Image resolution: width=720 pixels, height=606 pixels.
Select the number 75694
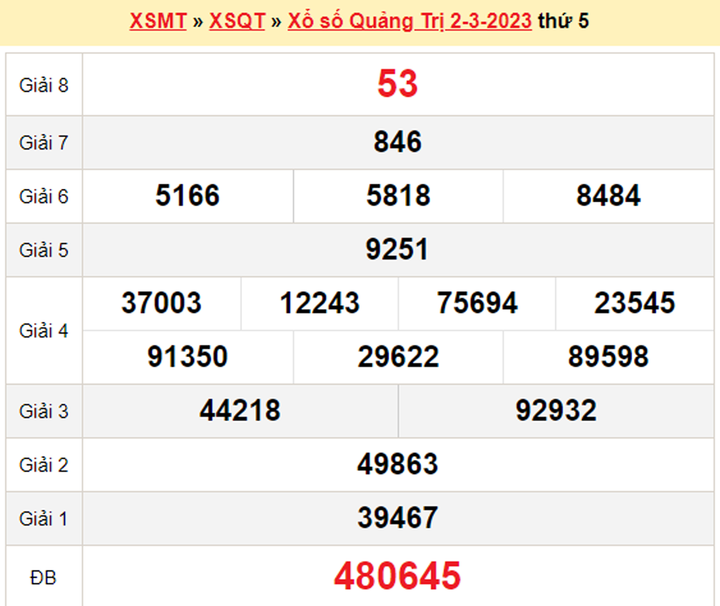coord(477,303)
